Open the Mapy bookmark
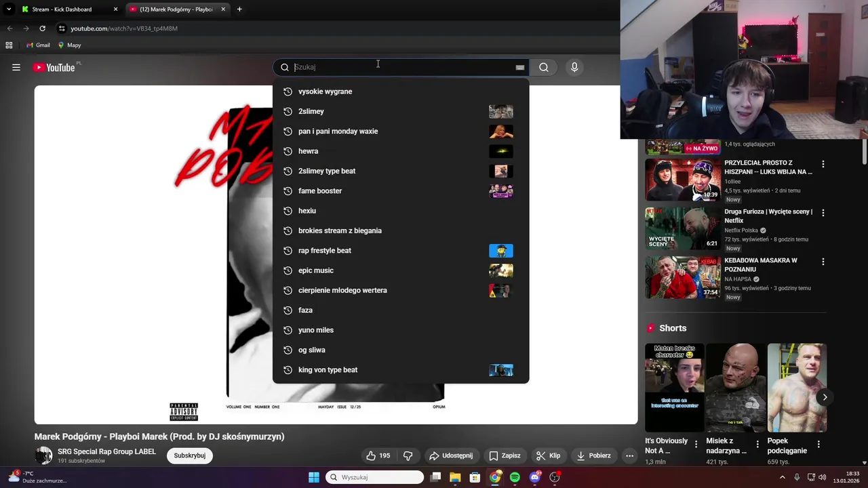The width and height of the screenshot is (868, 488). tap(69, 45)
